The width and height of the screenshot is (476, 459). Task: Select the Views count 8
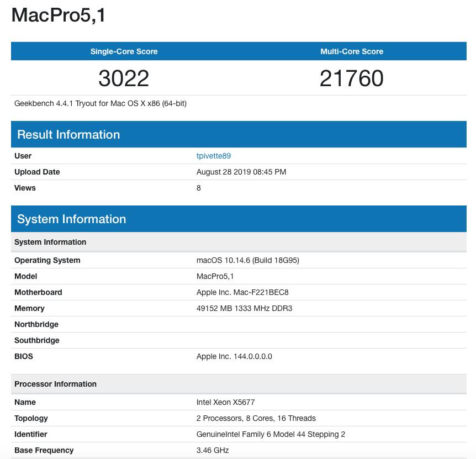coord(199,188)
